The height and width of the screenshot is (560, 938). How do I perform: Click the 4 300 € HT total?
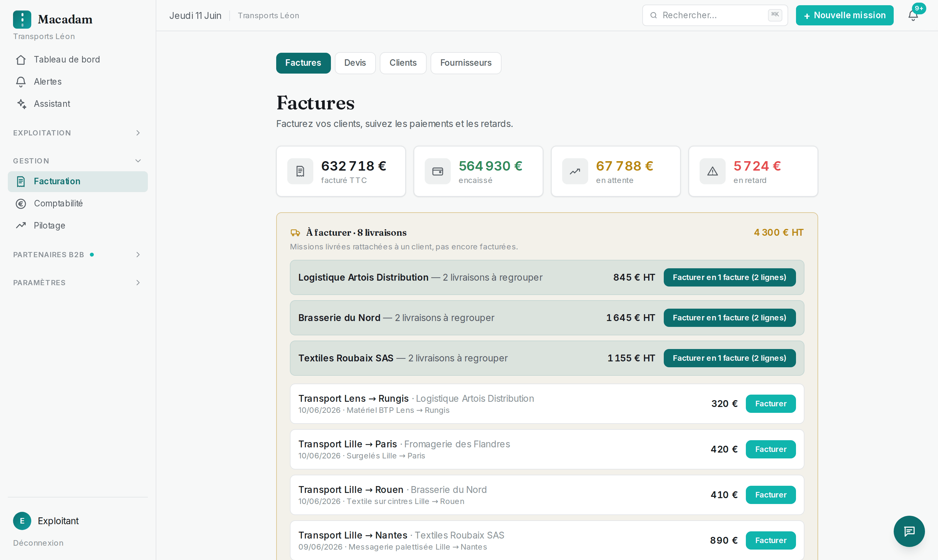(778, 233)
